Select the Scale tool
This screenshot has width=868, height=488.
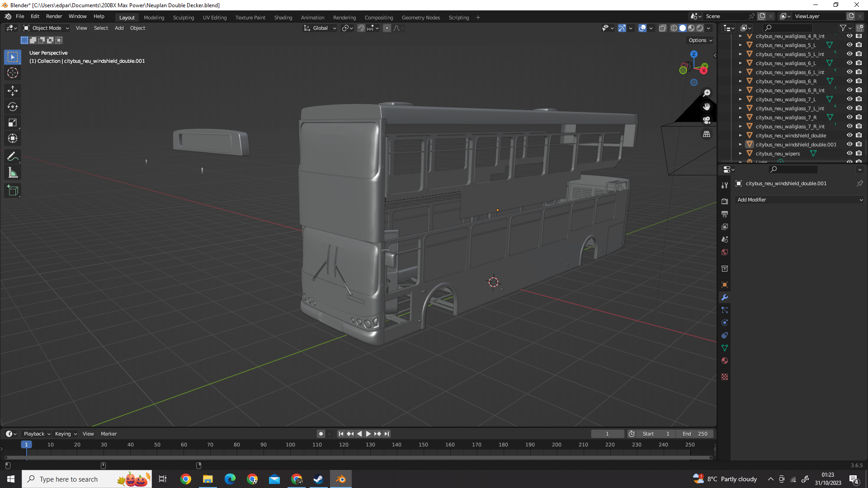(12, 122)
